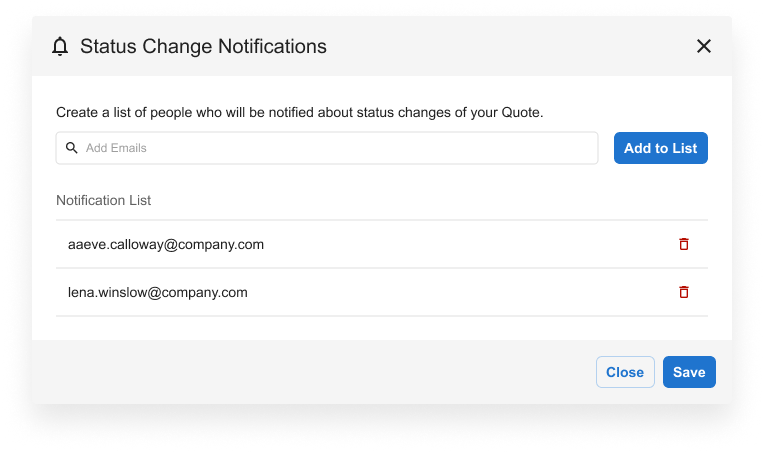Viewport: 764px width, 452px height.
Task: Click the bell notification icon
Action: pos(61,46)
